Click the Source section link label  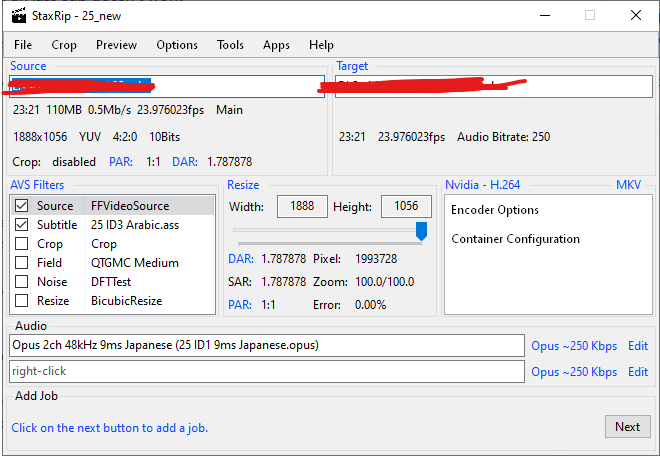tap(28, 66)
